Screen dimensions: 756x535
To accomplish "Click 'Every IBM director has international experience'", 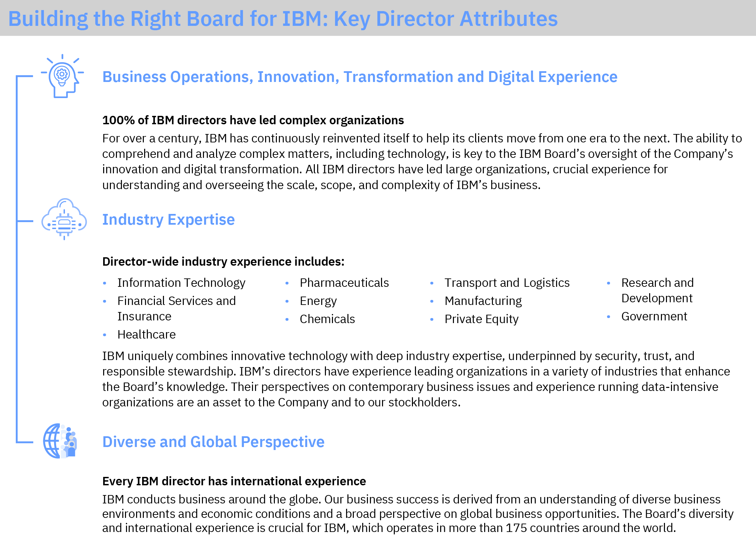I will (x=234, y=481).
